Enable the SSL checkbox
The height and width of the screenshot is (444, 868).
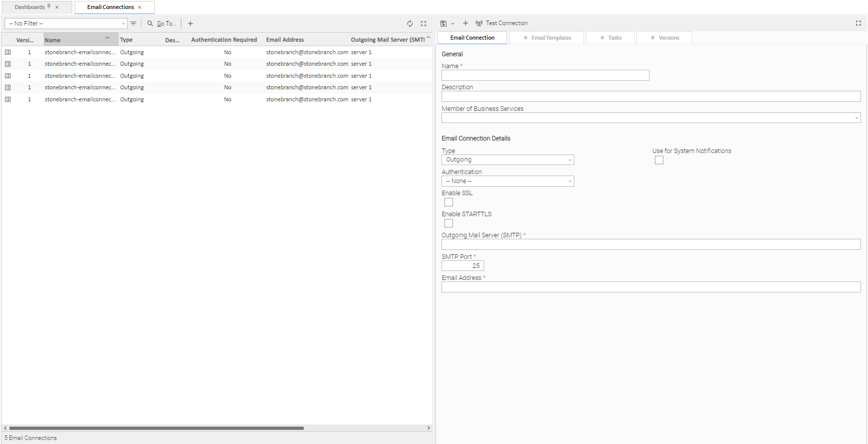449,202
